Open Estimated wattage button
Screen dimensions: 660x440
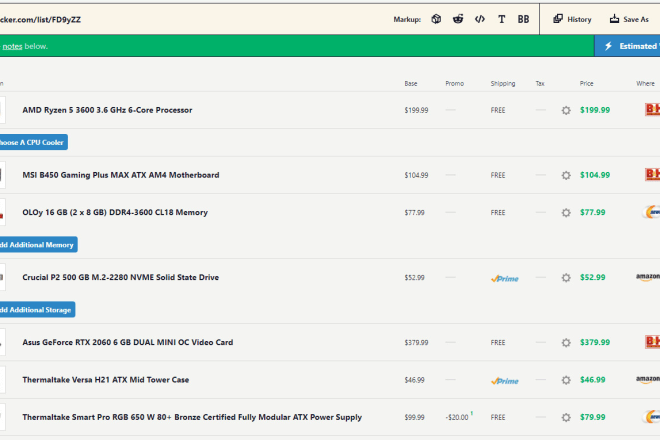627,46
